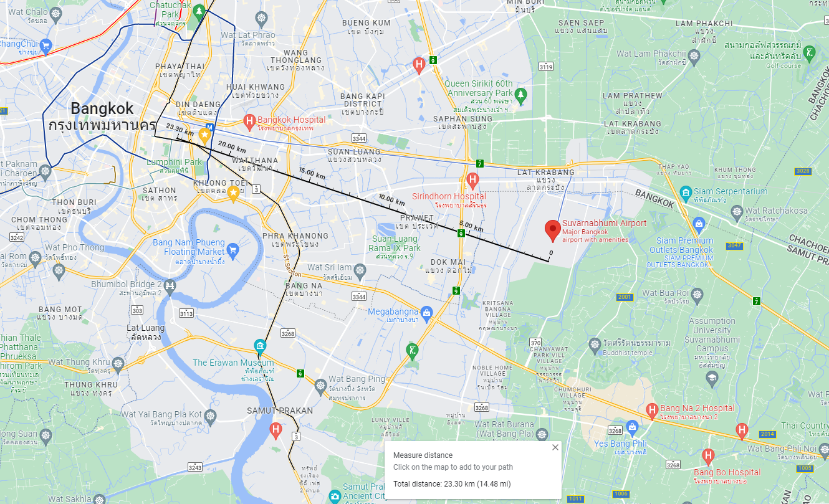Select the yellow star marker near Khlong Toei

tap(234, 194)
